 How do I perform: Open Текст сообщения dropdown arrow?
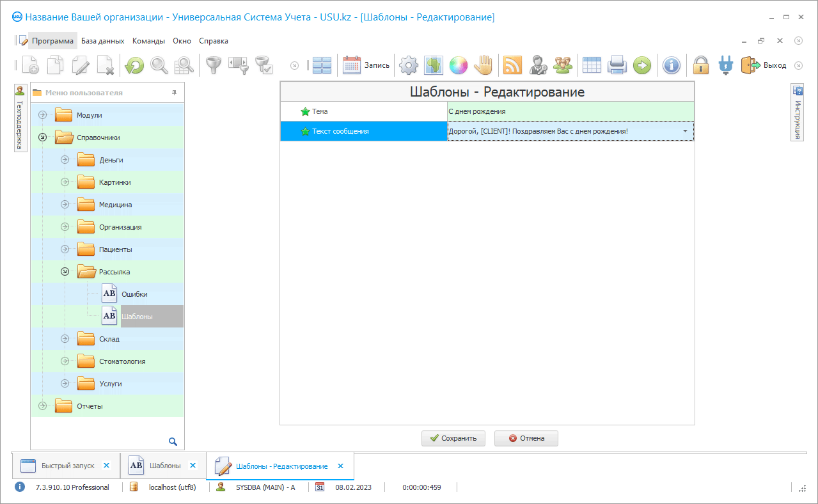[x=686, y=131]
